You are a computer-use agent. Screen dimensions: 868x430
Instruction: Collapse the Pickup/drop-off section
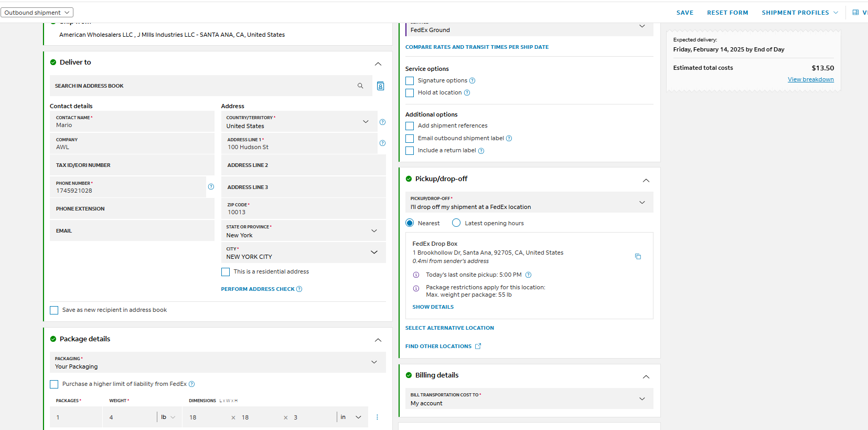click(x=646, y=181)
